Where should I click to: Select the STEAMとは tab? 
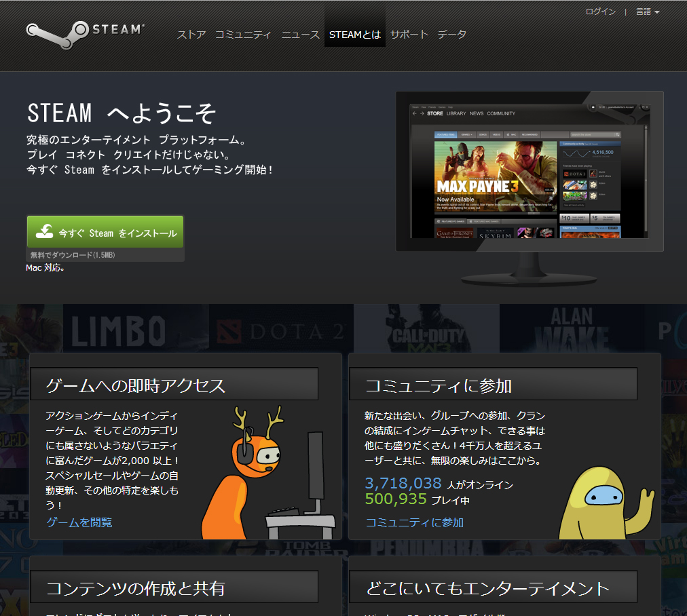(x=355, y=35)
